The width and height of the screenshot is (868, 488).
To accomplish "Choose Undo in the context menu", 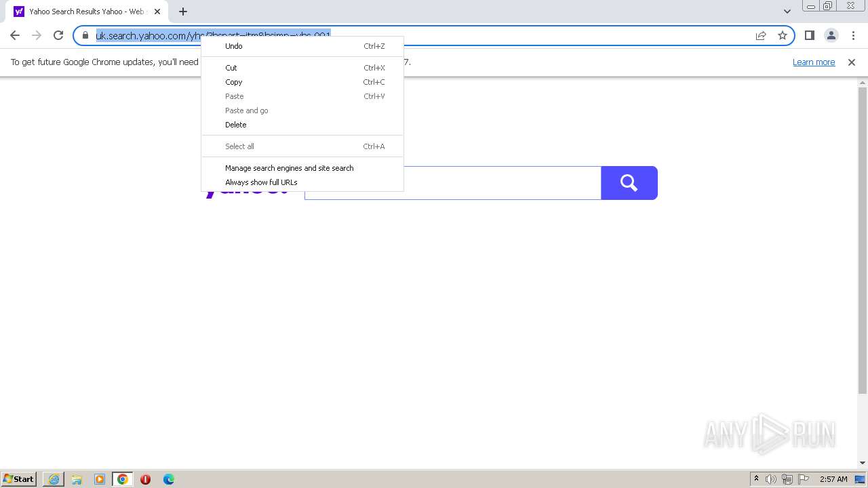I will (x=302, y=46).
